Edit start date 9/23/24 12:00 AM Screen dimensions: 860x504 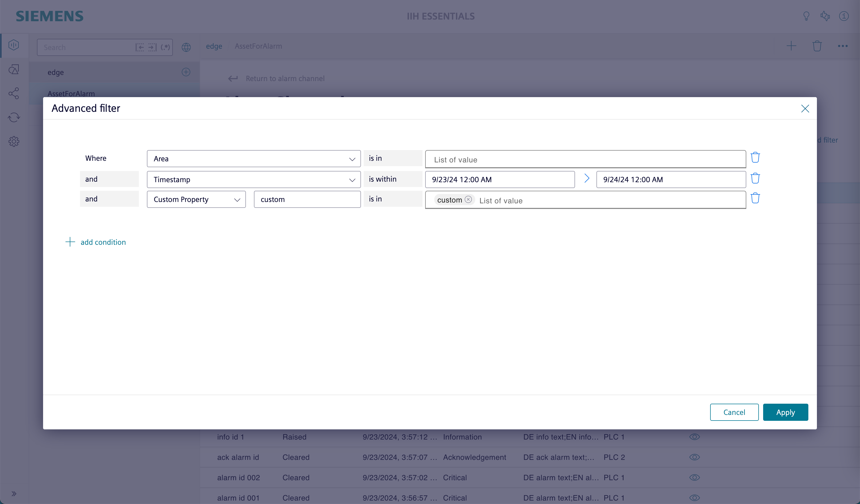500,180
